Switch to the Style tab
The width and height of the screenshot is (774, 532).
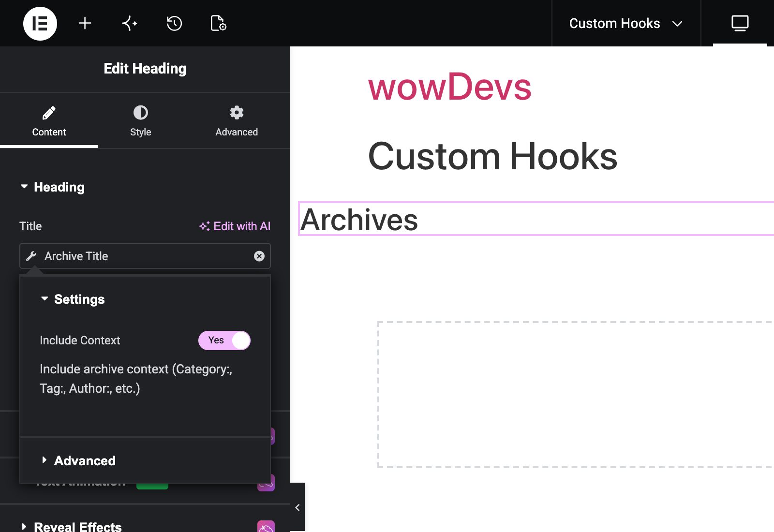click(x=141, y=121)
